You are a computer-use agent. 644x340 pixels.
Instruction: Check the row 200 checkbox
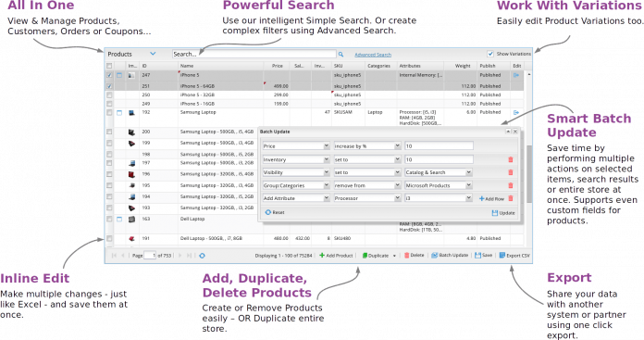click(x=109, y=132)
